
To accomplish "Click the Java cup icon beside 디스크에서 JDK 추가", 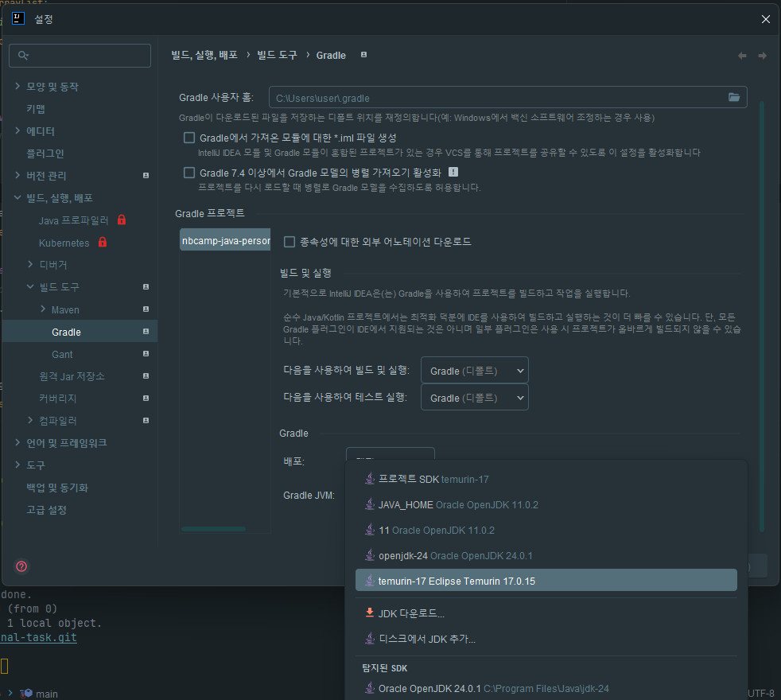I will click(x=370, y=638).
